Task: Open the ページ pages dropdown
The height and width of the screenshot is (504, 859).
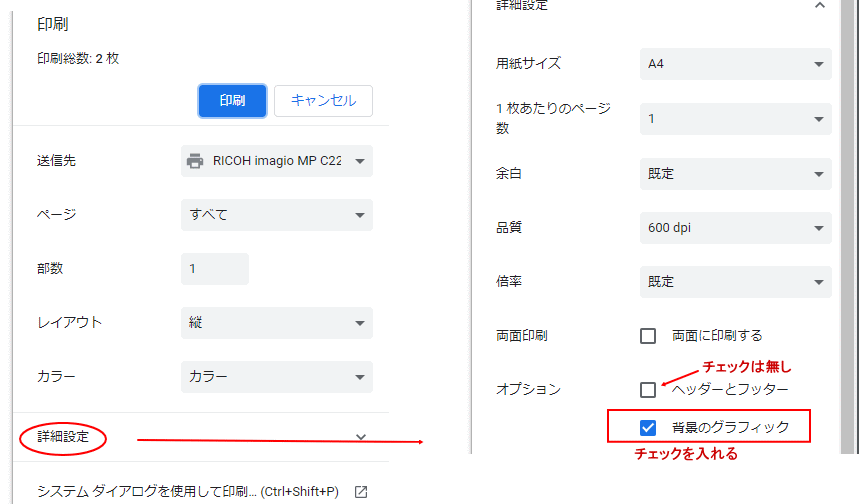Action: click(x=277, y=215)
